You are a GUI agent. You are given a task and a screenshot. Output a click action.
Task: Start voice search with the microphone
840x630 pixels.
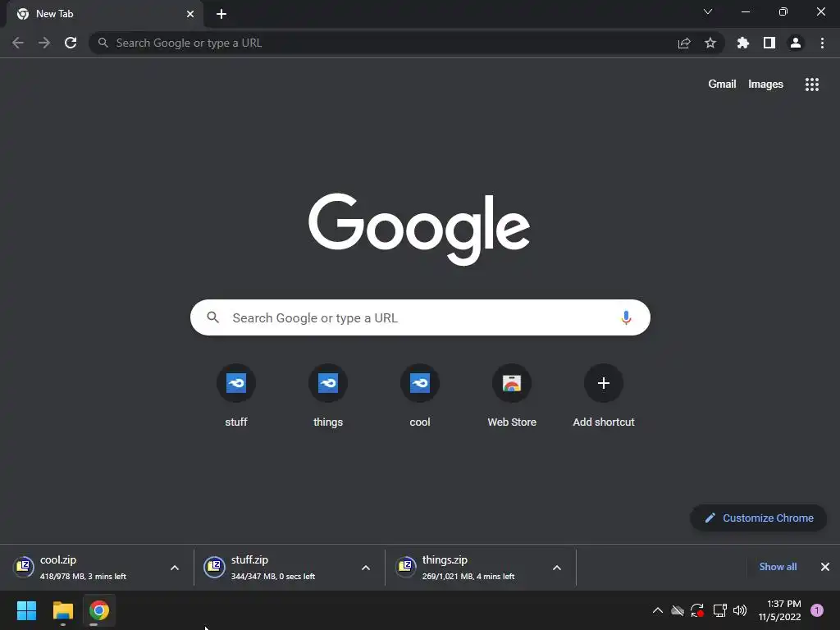[x=626, y=317]
